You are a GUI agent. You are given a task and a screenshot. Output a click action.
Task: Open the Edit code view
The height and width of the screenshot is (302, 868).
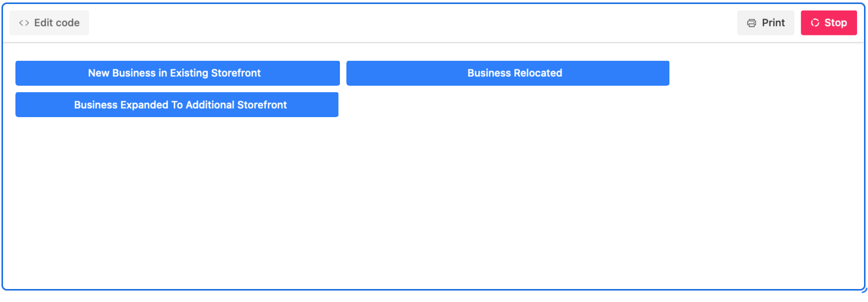(x=49, y=23)
